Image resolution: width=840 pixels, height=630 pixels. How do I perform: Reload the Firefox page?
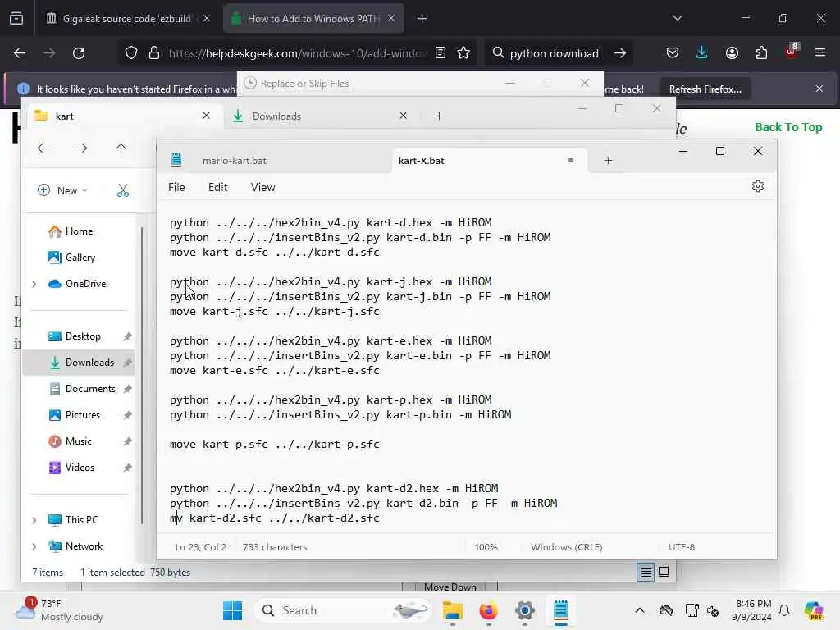click(x=79, y=53)
